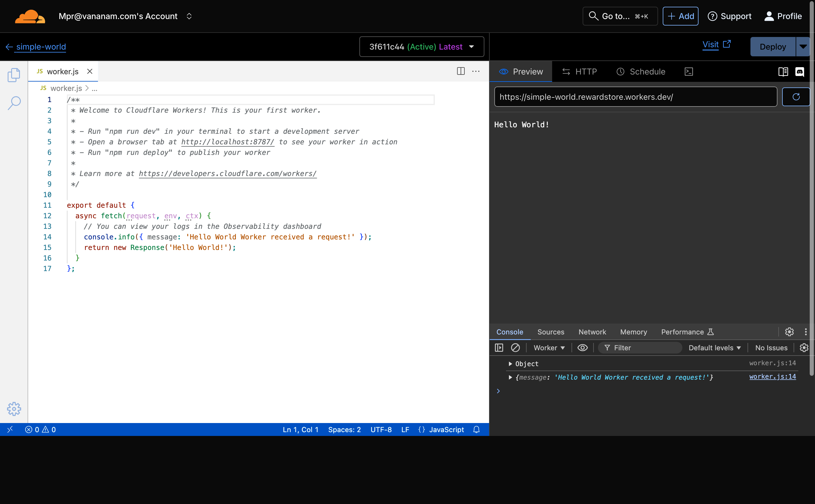Split the editor with the split icon

(461, 71)
